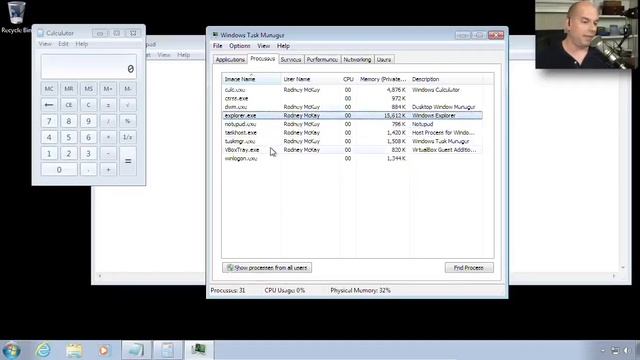Select the dwm.exe process row
Viewport: 640px width, 360px height.
pos(352,107)
